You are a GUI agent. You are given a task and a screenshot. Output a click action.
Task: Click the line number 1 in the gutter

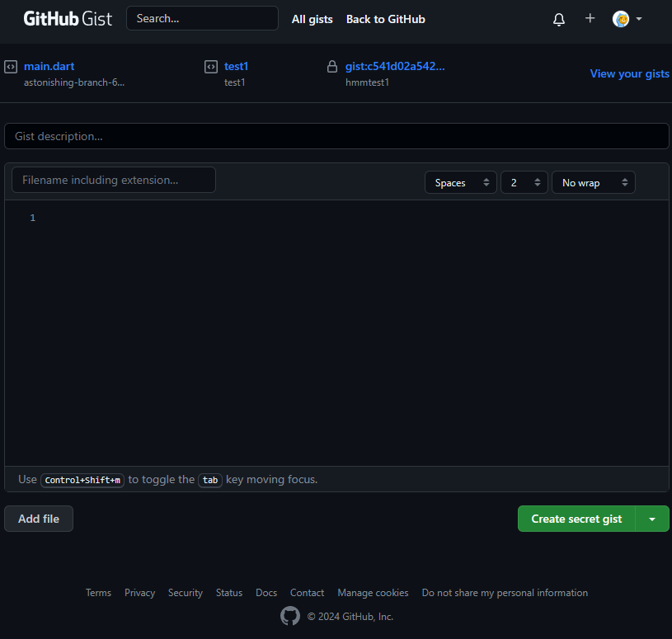click(33, 218)
